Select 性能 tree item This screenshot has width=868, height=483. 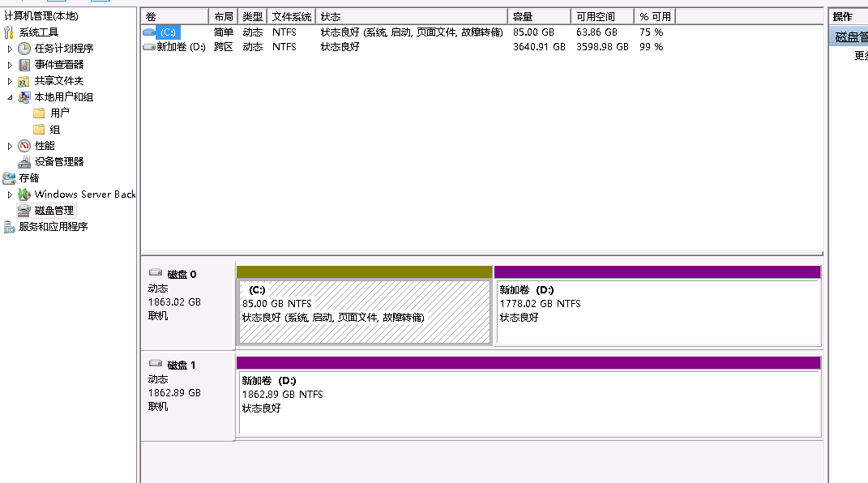(45, 146)
